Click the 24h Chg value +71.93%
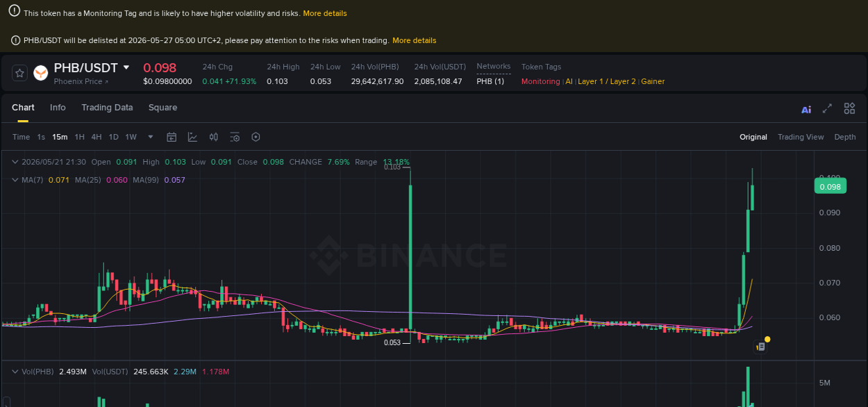 tap(240, 81)
